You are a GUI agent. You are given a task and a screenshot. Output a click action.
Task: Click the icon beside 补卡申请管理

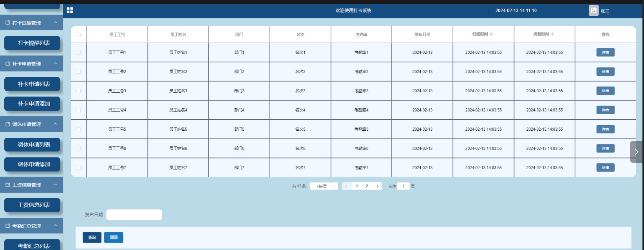click(x=7, y=64)
